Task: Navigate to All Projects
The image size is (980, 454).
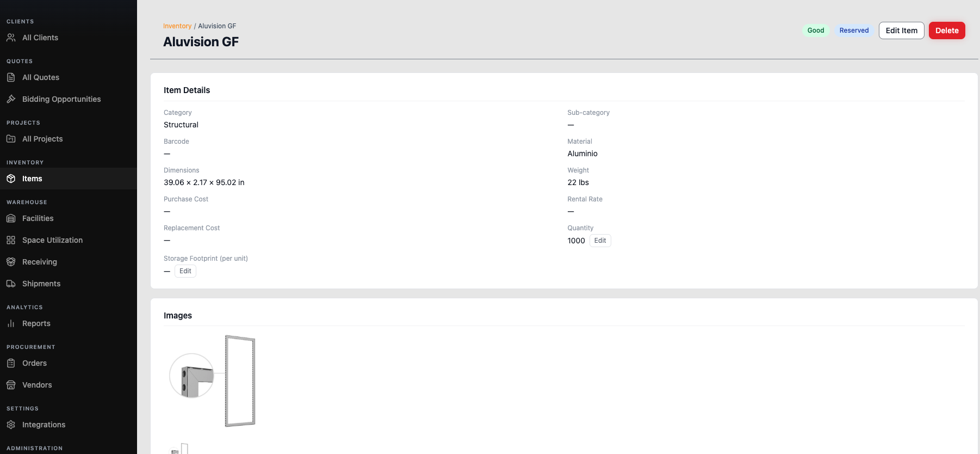Action: (69, 139)
